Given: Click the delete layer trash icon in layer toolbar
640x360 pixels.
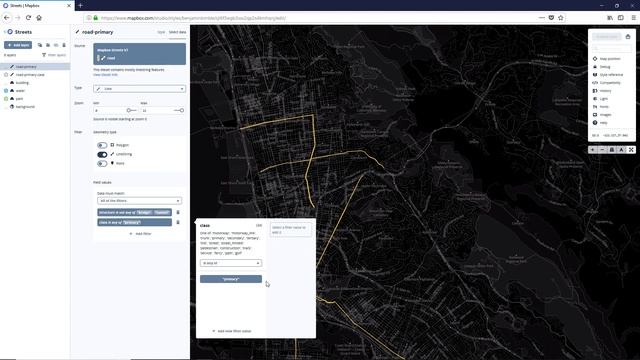Looking at the screenshot, I should pyautogui.click(x=64, y=45).
